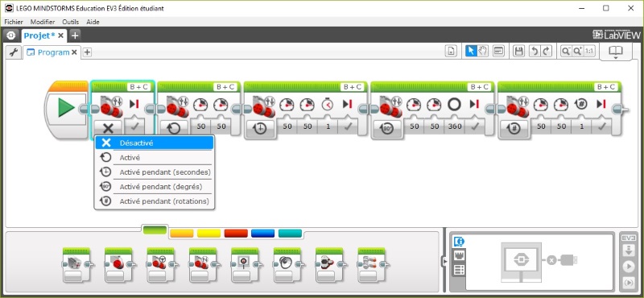Screen dimensions: 644x298
Task: Pick the Move Steering block from palette
Action: [162, 265]
